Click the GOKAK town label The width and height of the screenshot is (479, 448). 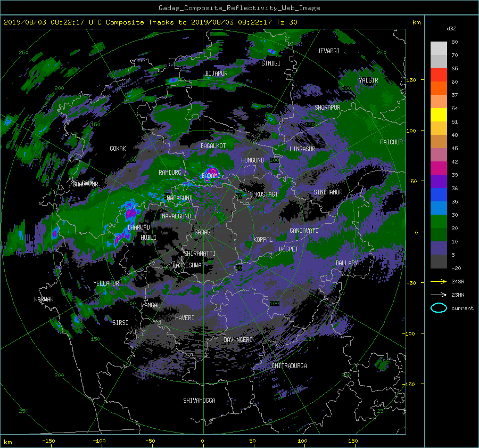(118, 149)
